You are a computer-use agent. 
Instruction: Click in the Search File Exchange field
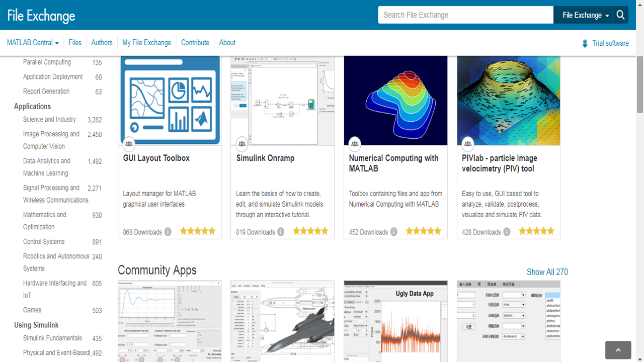(466, 15)
